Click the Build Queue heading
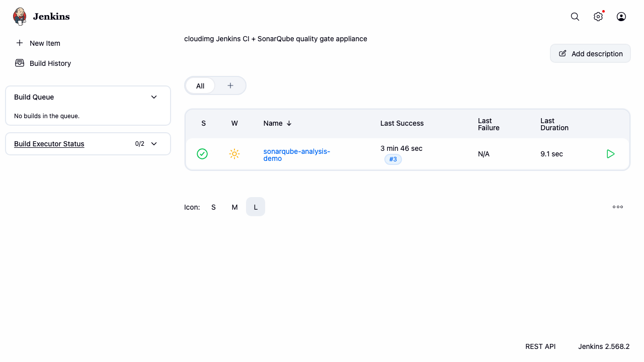The width and height of the screenshot is (644, 362). pyautogui.click(x=34, y=97)
